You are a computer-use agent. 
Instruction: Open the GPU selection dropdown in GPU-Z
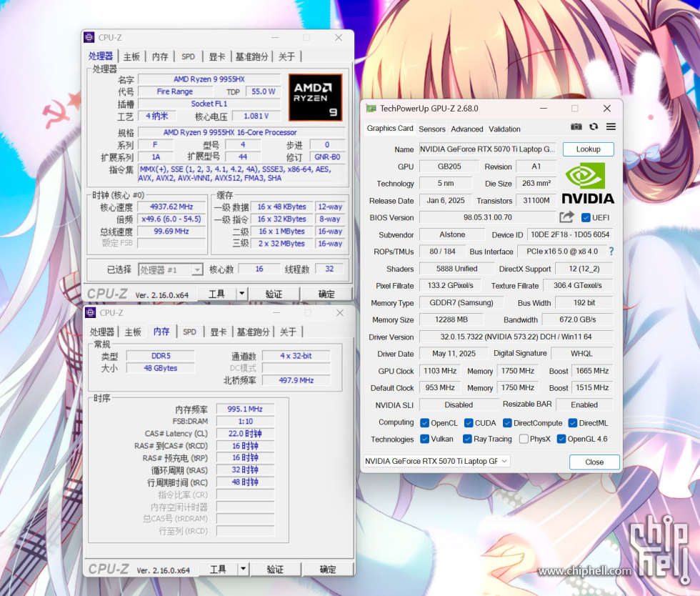437,461
